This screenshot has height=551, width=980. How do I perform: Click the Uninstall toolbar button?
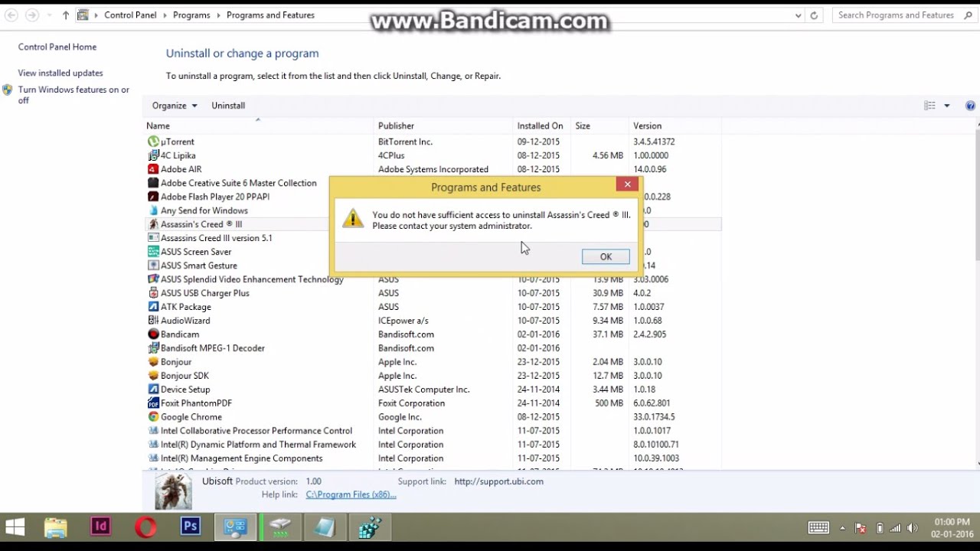tap(228, 106)
